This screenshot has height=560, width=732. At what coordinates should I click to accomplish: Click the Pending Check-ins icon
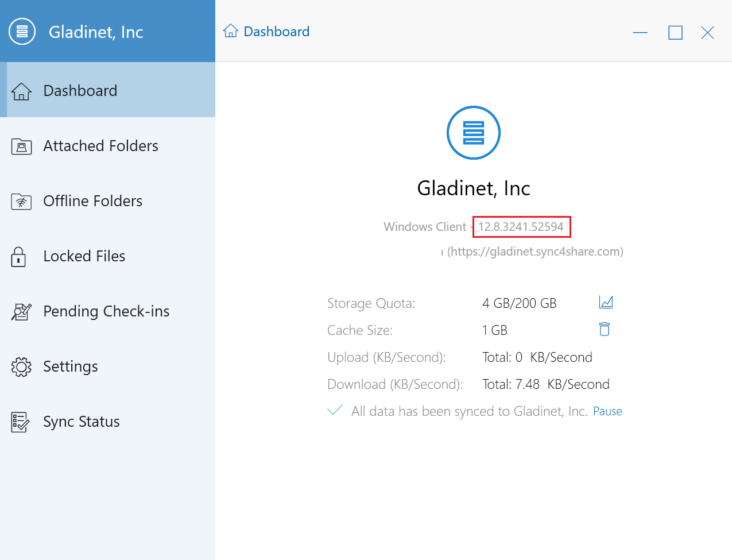21,312
